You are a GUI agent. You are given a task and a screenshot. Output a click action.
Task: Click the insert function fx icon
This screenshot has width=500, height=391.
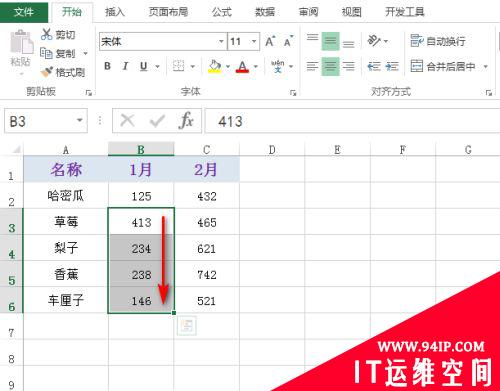[x=186, y=120]
